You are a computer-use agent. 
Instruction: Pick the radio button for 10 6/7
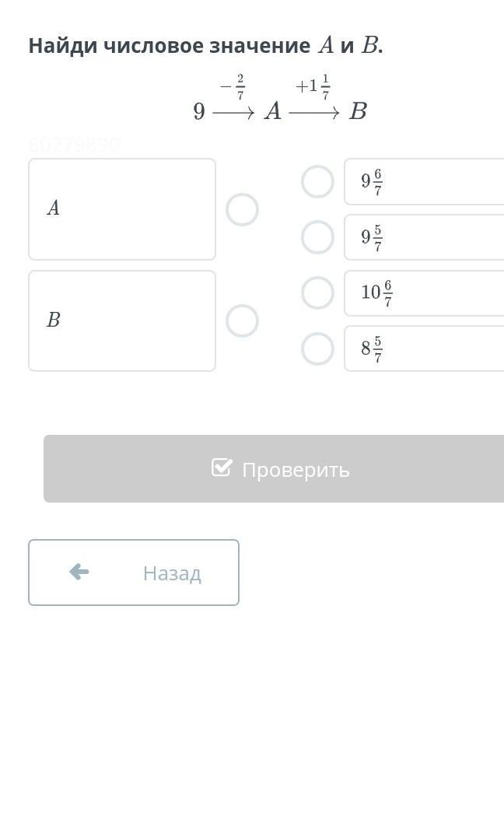click(317, 293)
